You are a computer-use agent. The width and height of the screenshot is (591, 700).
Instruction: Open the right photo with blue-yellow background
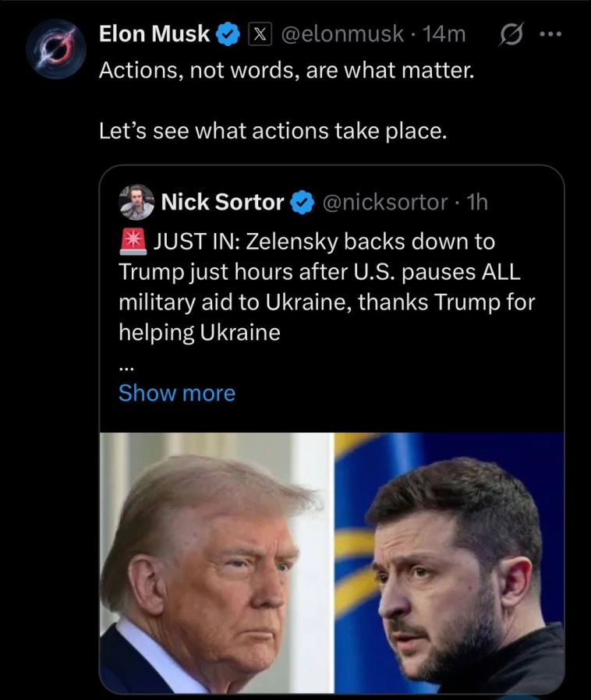pos(449,562)
